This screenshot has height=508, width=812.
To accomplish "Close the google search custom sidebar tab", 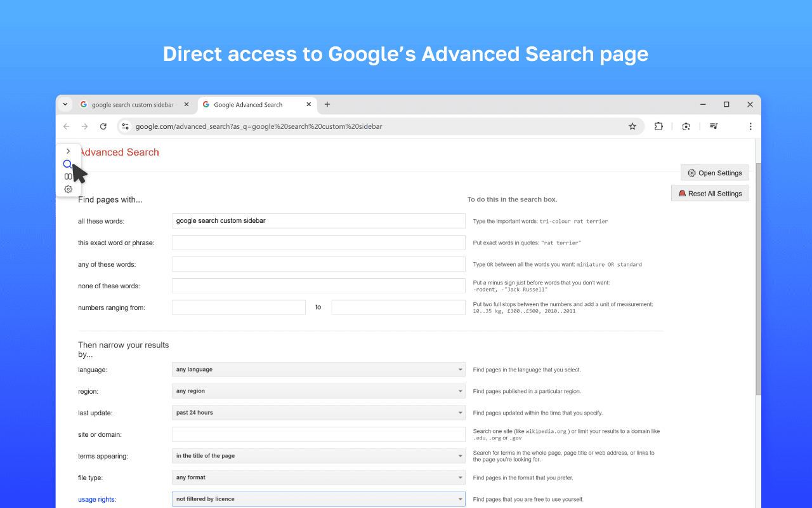I will (x=187, y=104).
